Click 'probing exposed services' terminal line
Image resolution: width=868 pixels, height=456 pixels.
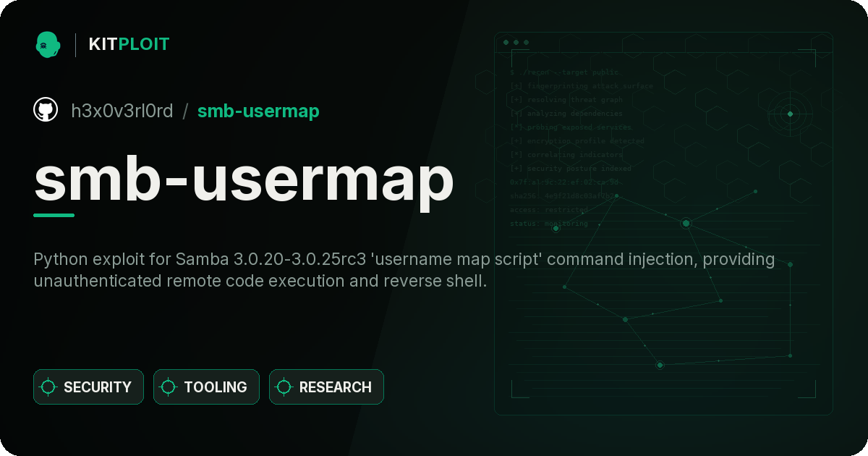tap(571, 127)
